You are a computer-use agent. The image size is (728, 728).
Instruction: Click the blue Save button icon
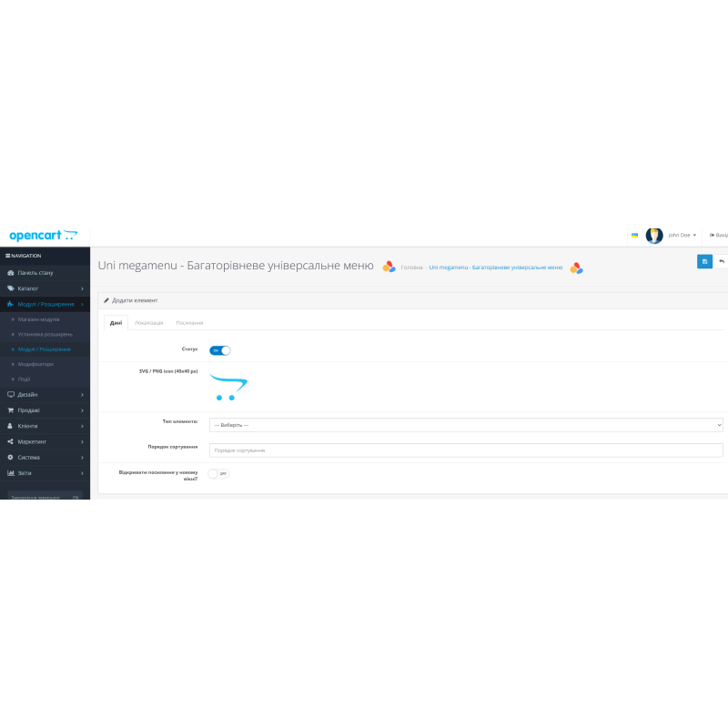coord(704,261)
